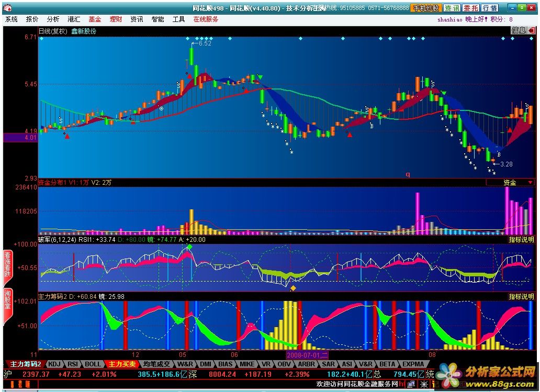Select the ARBR indicator tab
The width and height of the screenshot is (540, 392).
tap(306, 364)
